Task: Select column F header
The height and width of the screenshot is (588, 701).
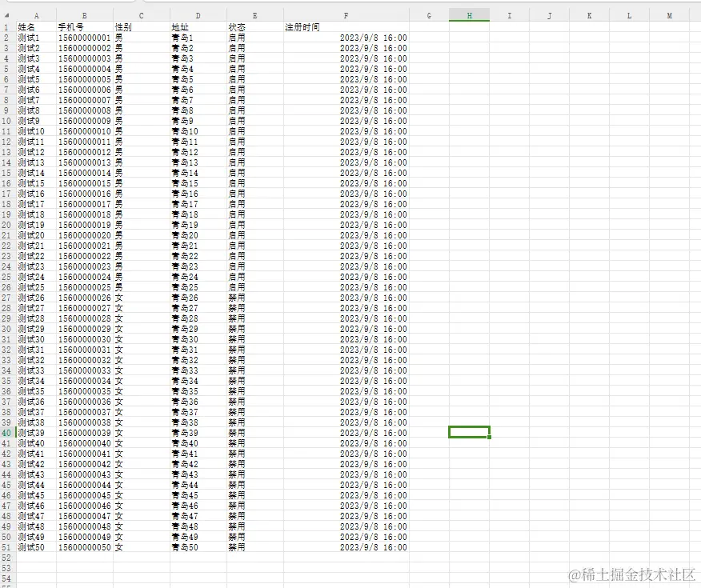Action: point(346,15)
